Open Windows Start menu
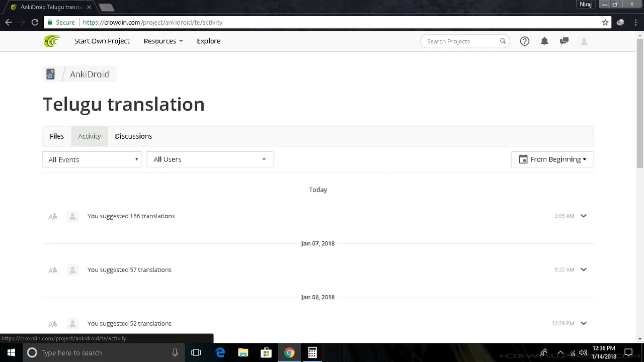Screen dimensions: 644x362 tap(11, 352)
